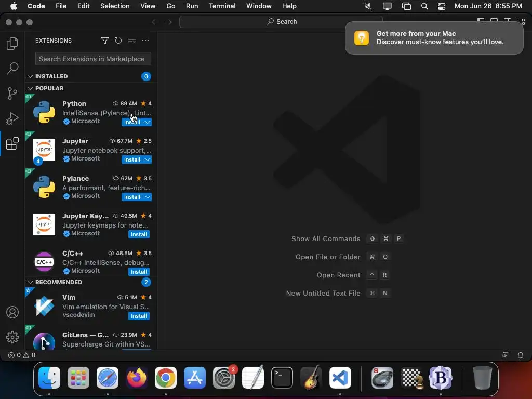Click Search Extensions in Marketplace field
532x399 pixels.
(x=93, y=59)
